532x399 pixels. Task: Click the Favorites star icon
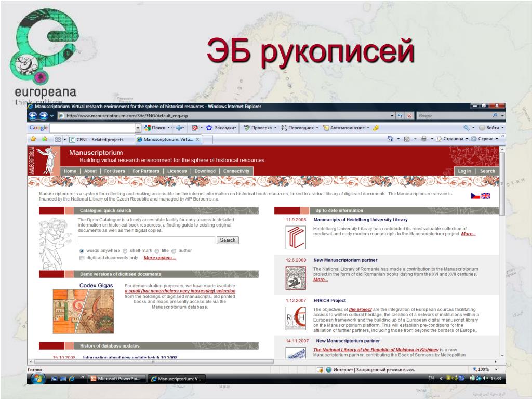point(33,139)
